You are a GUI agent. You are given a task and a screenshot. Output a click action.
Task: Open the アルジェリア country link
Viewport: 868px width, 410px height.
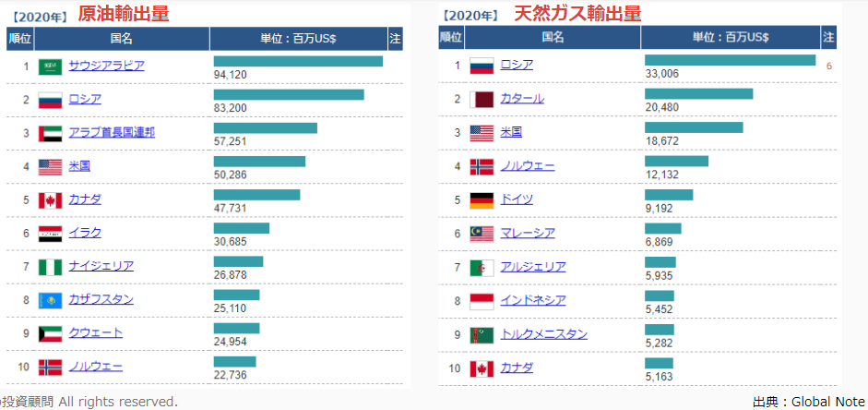point(532,267)
